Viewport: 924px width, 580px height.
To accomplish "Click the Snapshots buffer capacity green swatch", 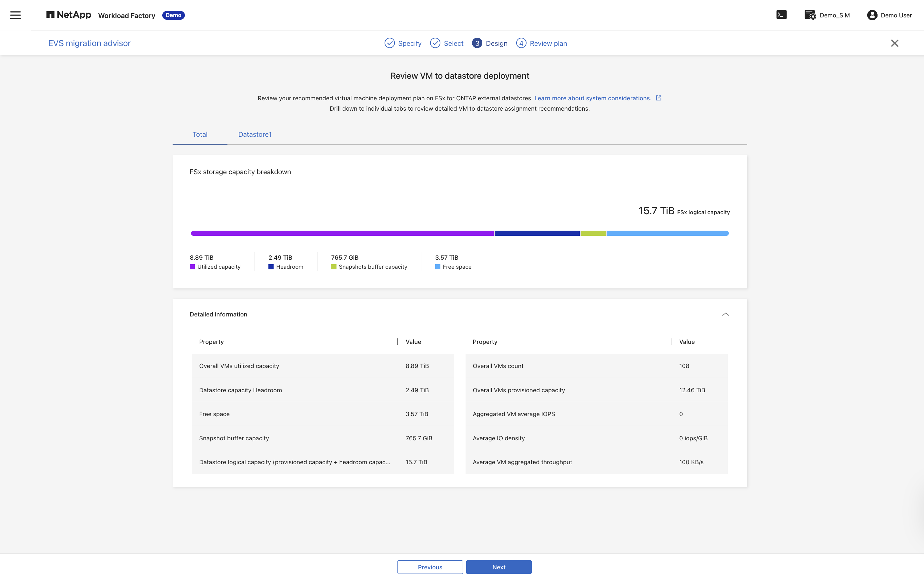I will 334,267.
